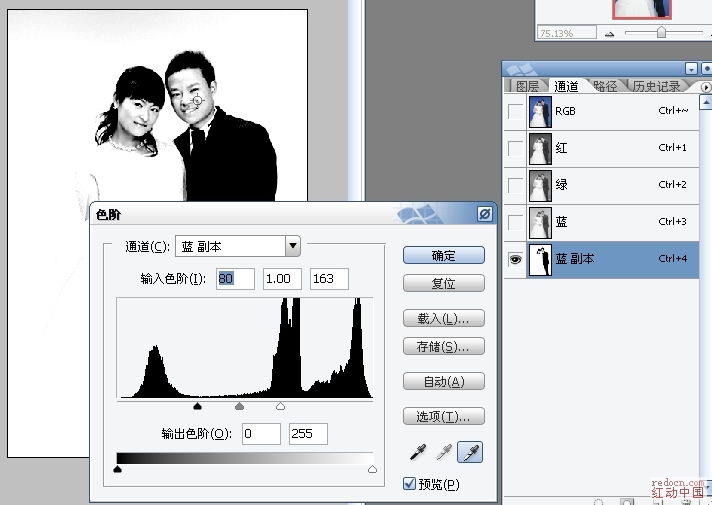Collapse the Channels panel with the minimize arrow button
This screenshot has height=505, width=712.
[x=691, y=69]
